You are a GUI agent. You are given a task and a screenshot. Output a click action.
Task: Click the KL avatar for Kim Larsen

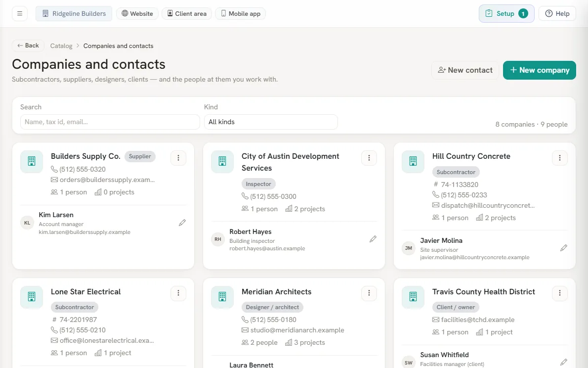point(27,223)
